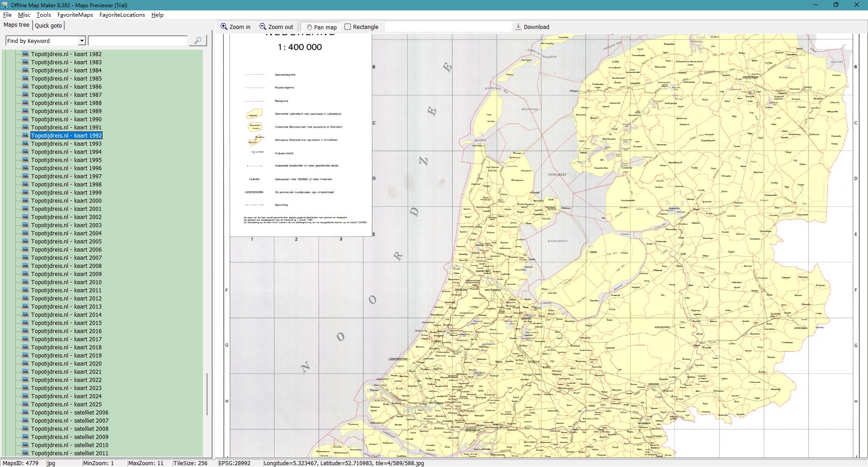Select the Rectangle selection tool

point(348,27)
